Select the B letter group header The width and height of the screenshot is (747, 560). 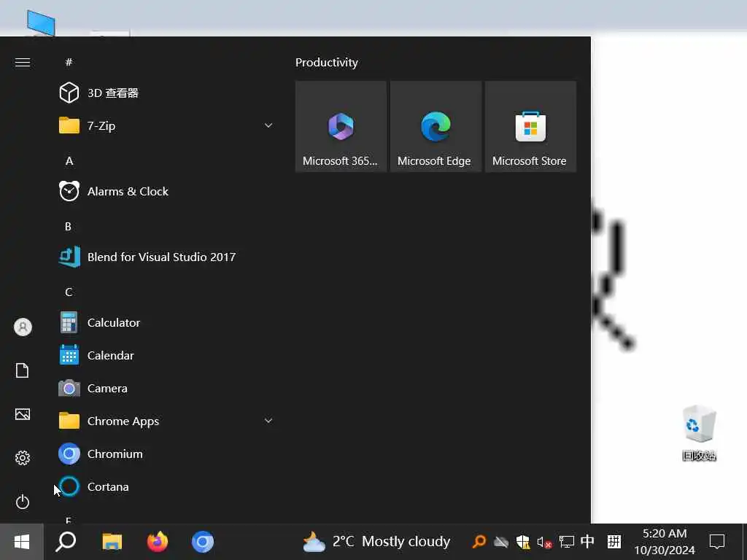pos(68,227)
